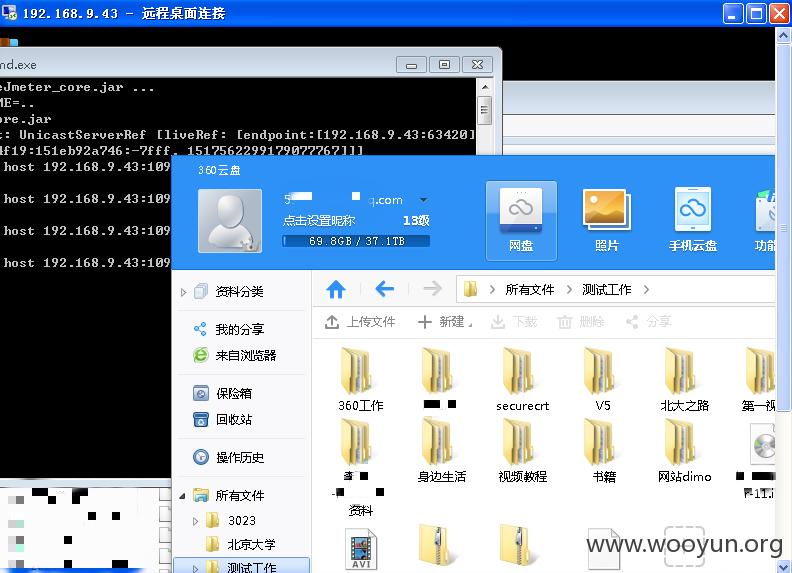Select the 测试工作 tree row
Screen dimensions: 792x573
241,566
